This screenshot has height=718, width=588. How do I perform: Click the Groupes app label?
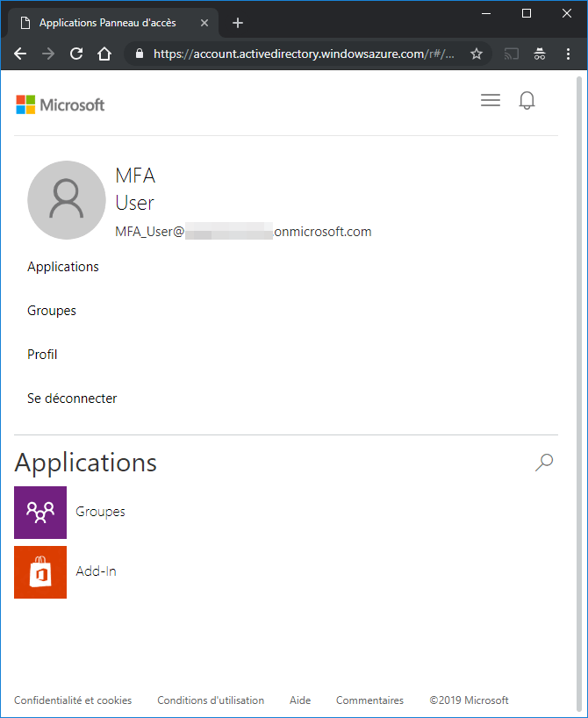click(100, 512)
